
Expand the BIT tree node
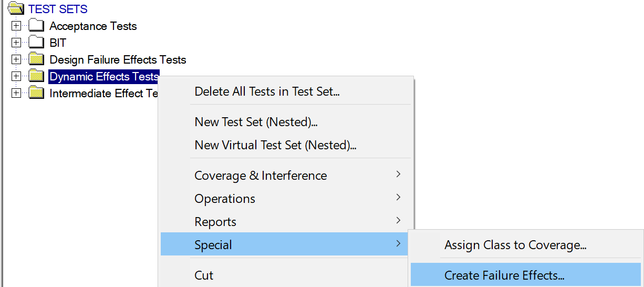16,42
